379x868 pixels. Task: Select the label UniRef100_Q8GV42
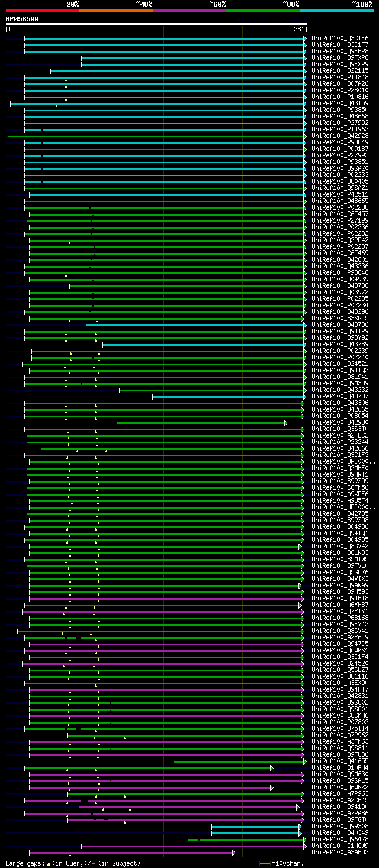click(x=340, y=546)
